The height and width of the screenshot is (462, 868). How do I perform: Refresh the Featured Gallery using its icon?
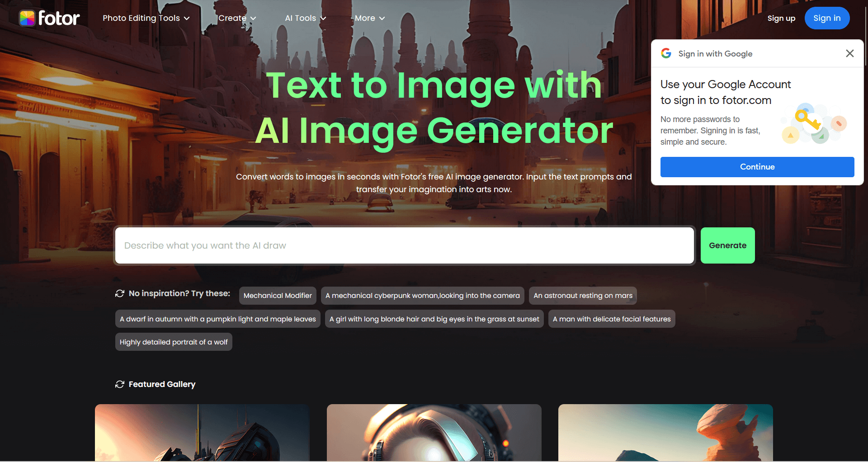coord(120,384)
